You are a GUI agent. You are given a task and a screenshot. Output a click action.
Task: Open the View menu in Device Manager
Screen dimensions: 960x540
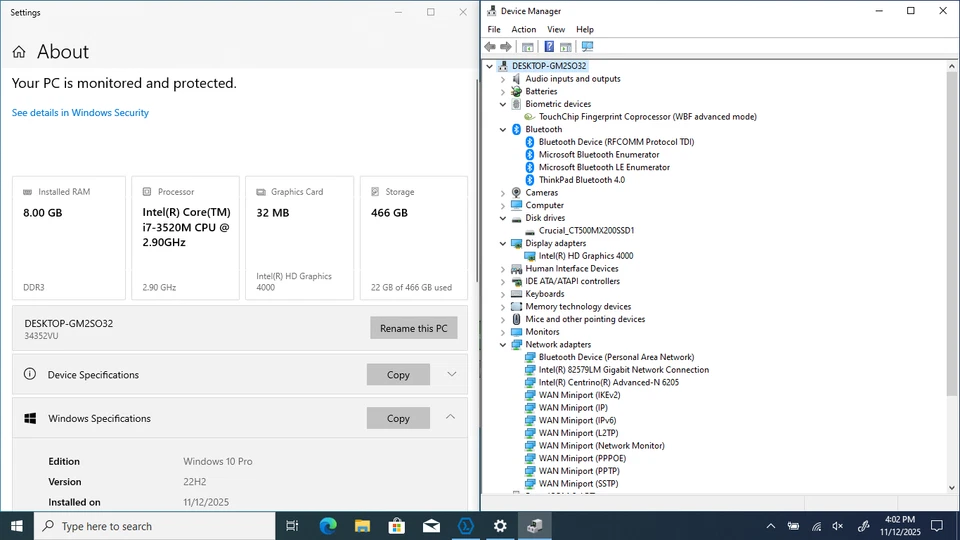point(556,30)
